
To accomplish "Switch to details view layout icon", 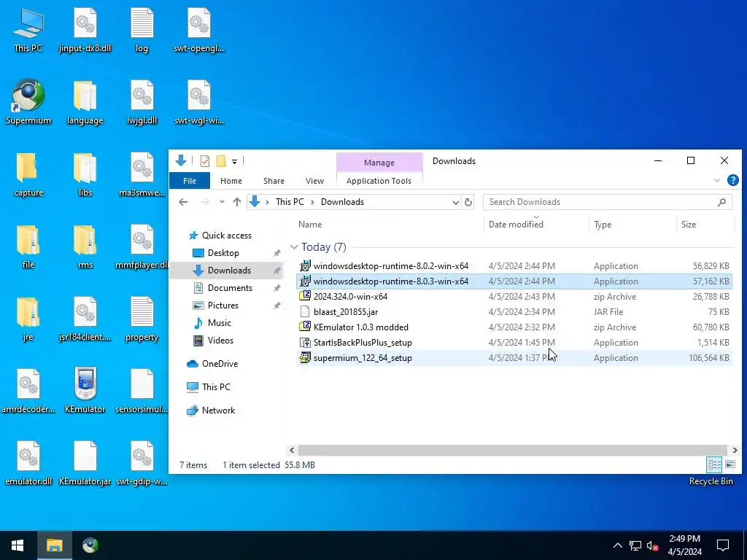I will coord(714,464).
